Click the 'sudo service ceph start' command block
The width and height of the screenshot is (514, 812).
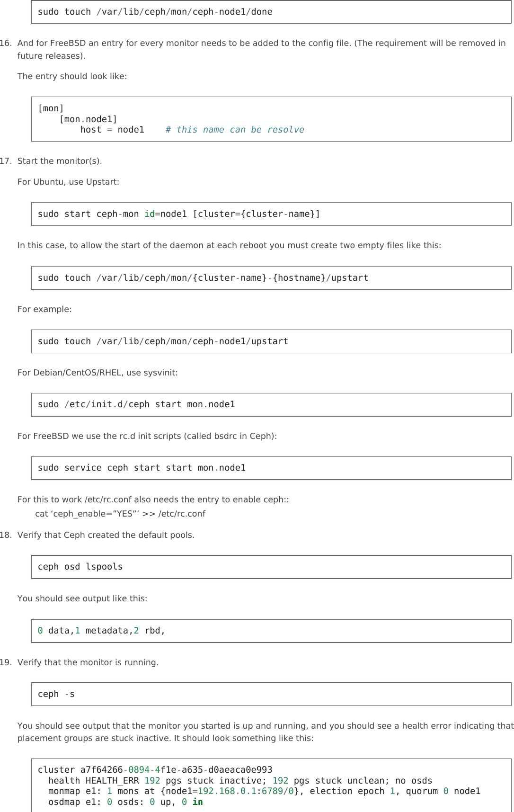(142, 468)
